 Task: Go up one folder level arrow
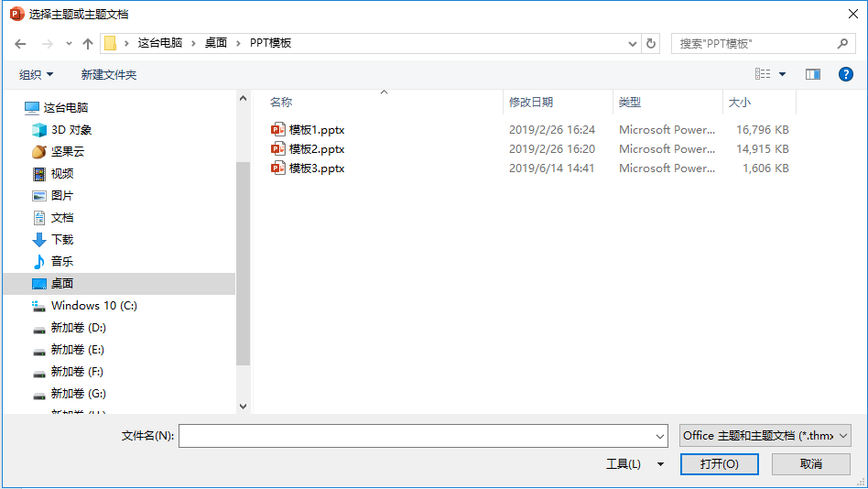click(88, 44)
